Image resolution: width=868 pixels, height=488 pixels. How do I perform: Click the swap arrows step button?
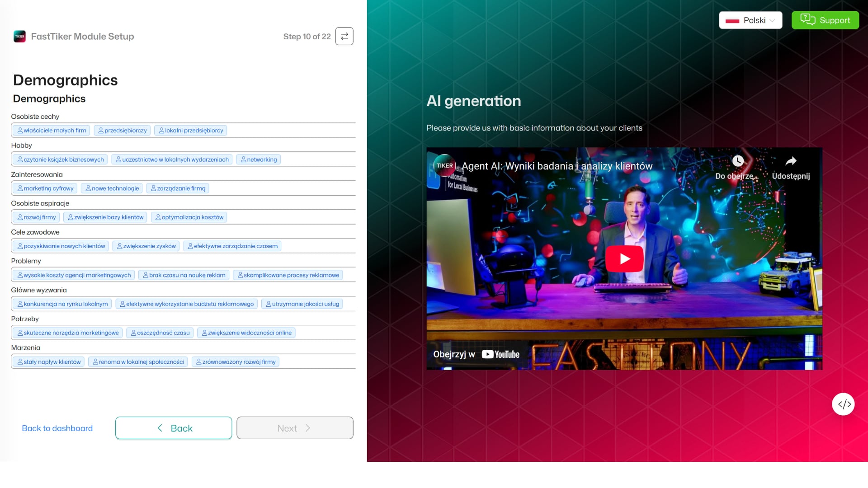[x=344, y=36]
